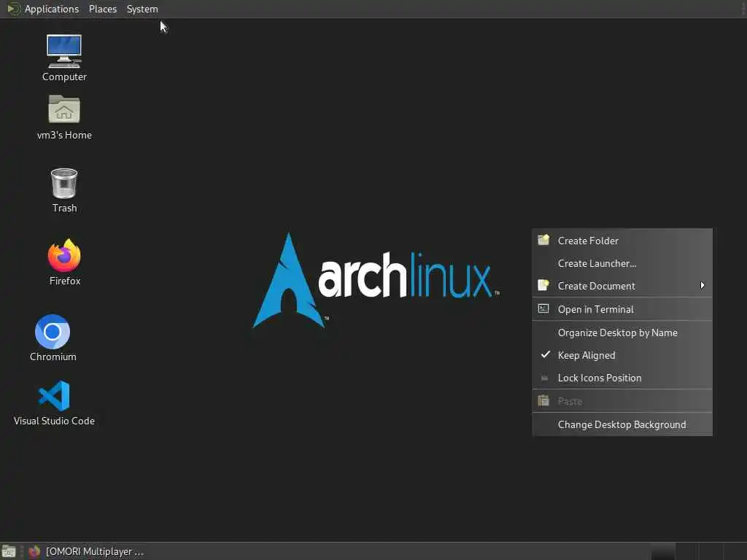Open the System menu
This screenshot has width=747, height=560.
[x=142, y=9]
